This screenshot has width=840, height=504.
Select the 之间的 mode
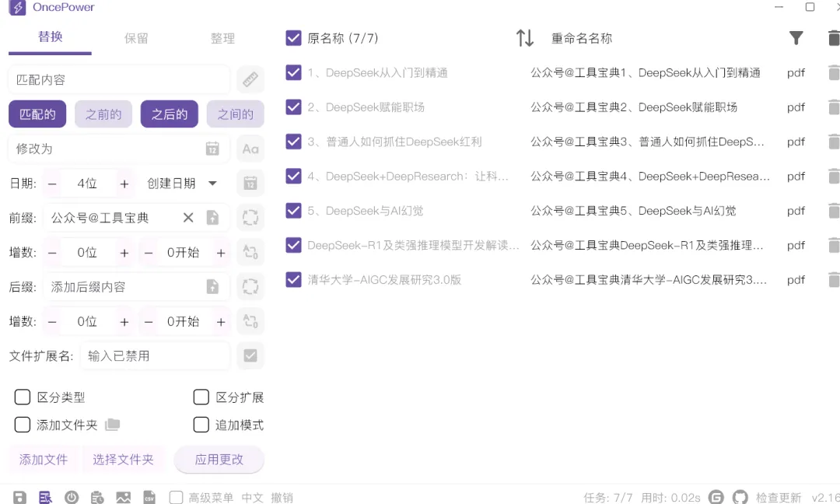click(x=235, y=114)
